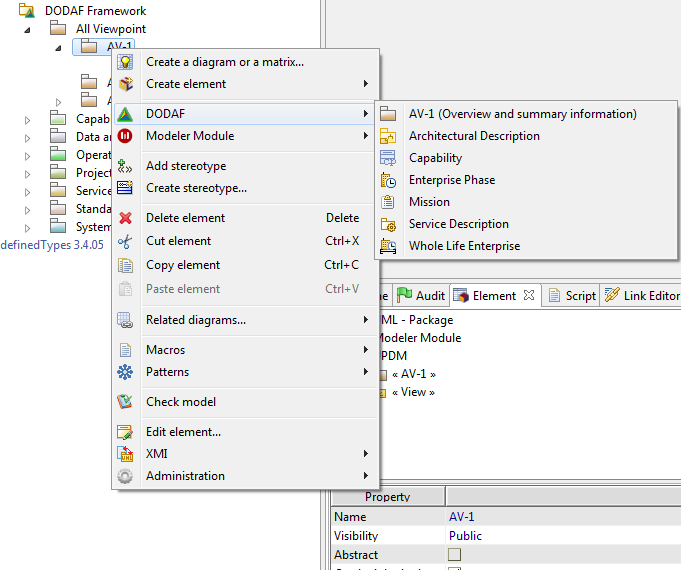Click the red X Delete element icon
681x570 pixels.
coord(125,218)
